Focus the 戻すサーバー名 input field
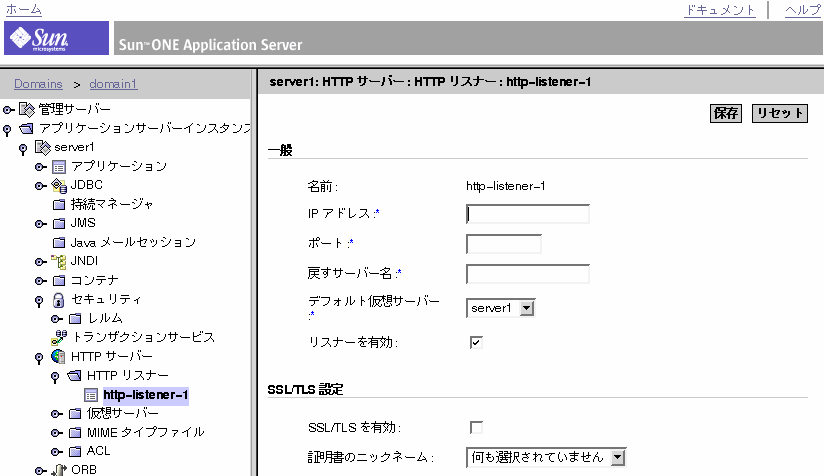 point(528,274)
